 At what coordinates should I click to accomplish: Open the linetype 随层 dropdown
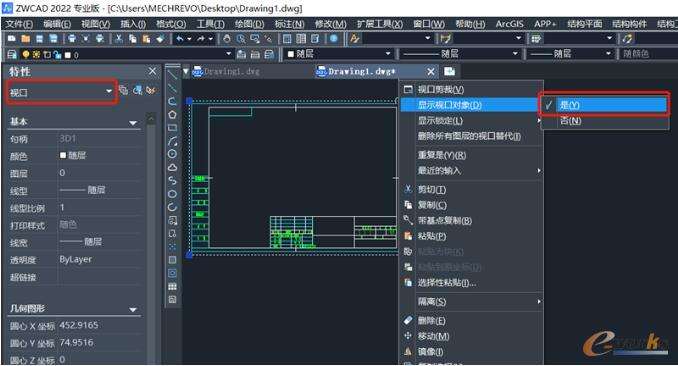[460, 54]
